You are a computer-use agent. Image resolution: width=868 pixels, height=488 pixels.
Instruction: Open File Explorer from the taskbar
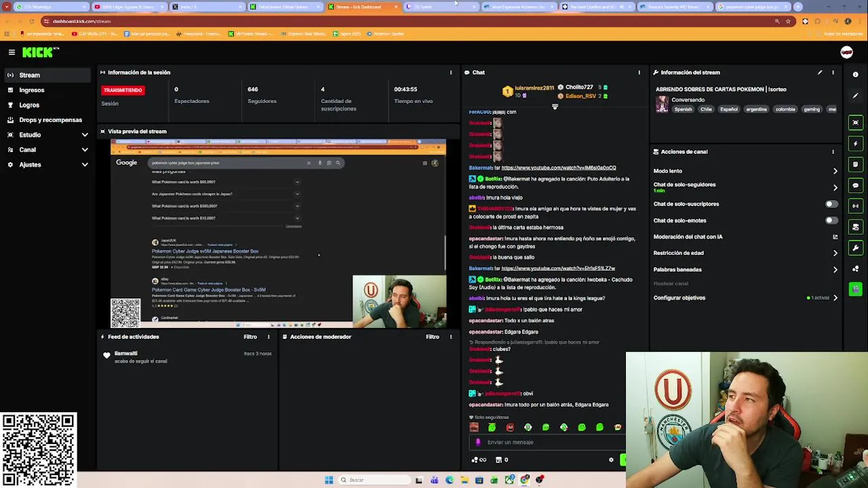coord(465,480)
